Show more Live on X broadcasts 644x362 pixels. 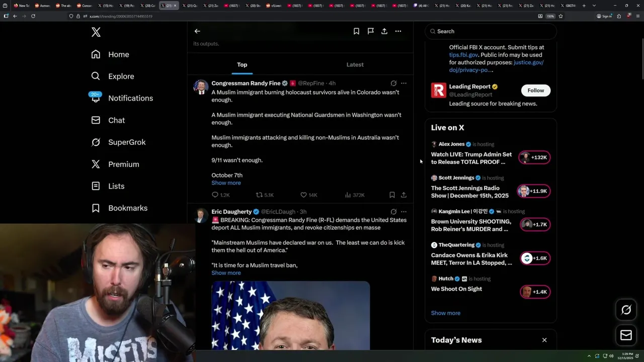[445, 313]
